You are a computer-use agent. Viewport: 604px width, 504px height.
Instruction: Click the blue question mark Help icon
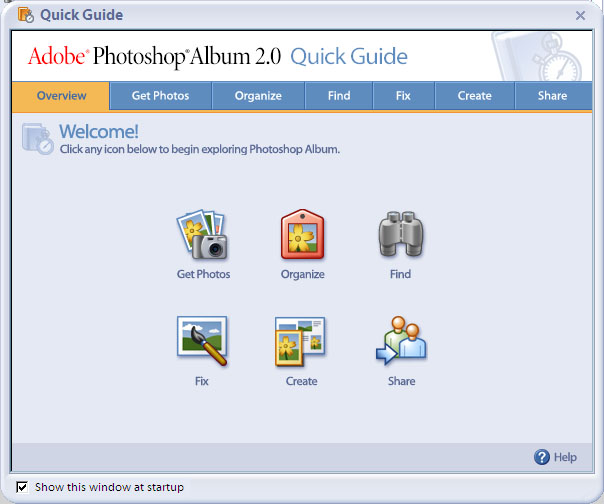[542, 457]
